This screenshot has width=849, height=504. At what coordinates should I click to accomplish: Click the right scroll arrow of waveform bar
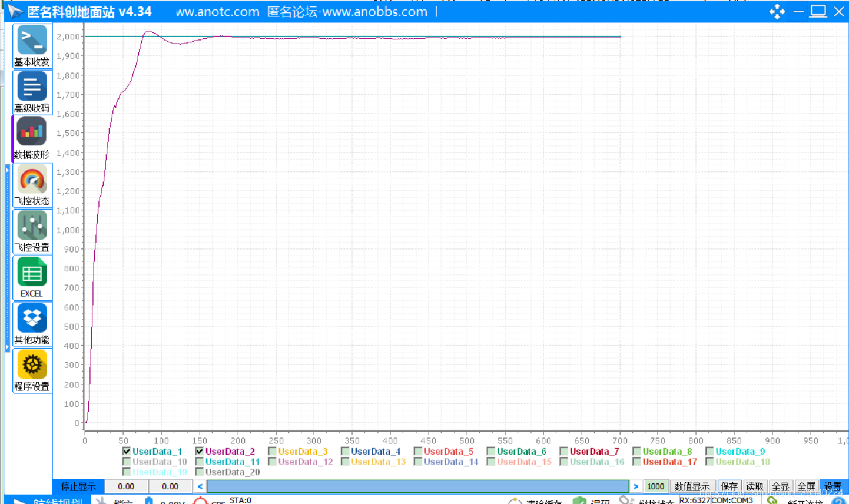pyautogui.click(x=636, y=486)
